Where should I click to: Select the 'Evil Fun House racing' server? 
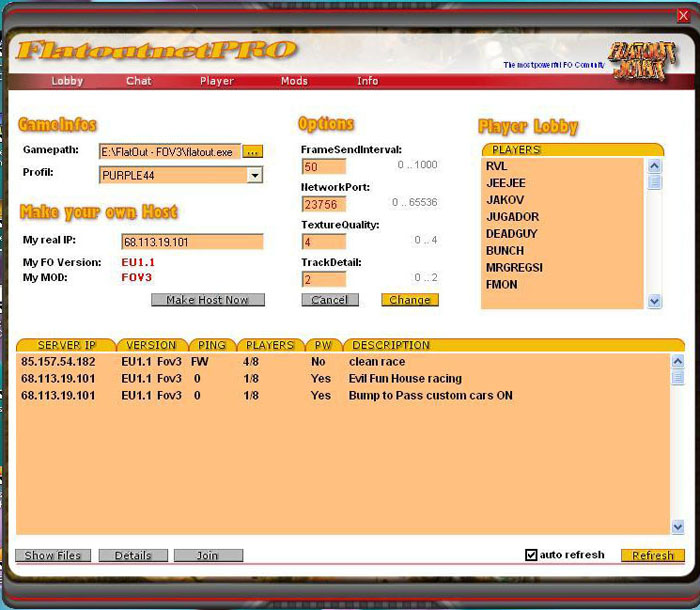(343, 379)
